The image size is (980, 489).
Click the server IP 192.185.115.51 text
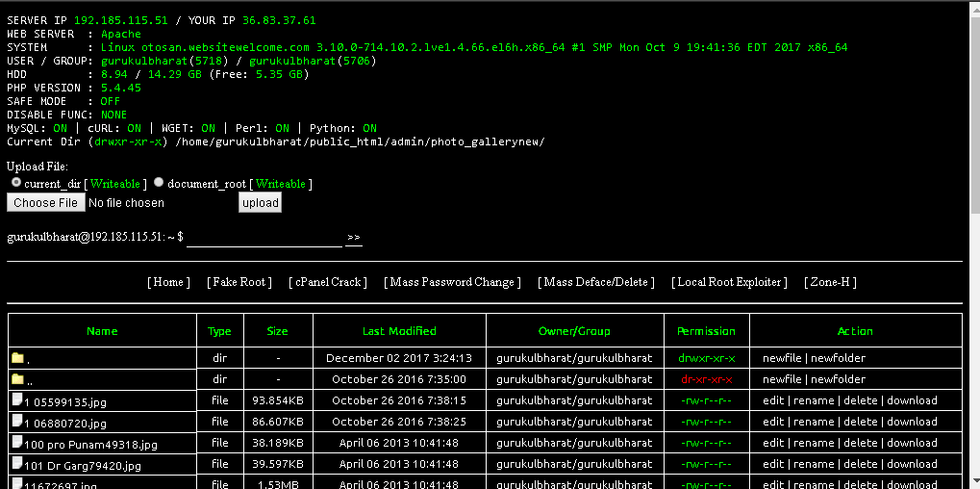pyautogui.click(x=120, y=20)
